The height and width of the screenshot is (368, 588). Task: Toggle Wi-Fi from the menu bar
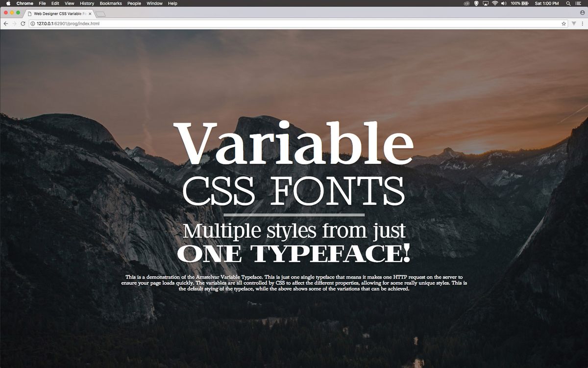pos(494,3)
